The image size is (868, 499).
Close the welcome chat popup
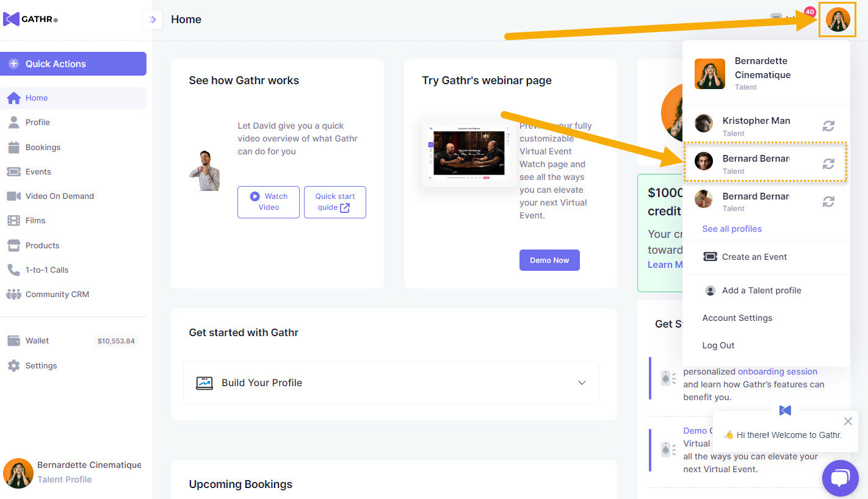click(848, 421)
